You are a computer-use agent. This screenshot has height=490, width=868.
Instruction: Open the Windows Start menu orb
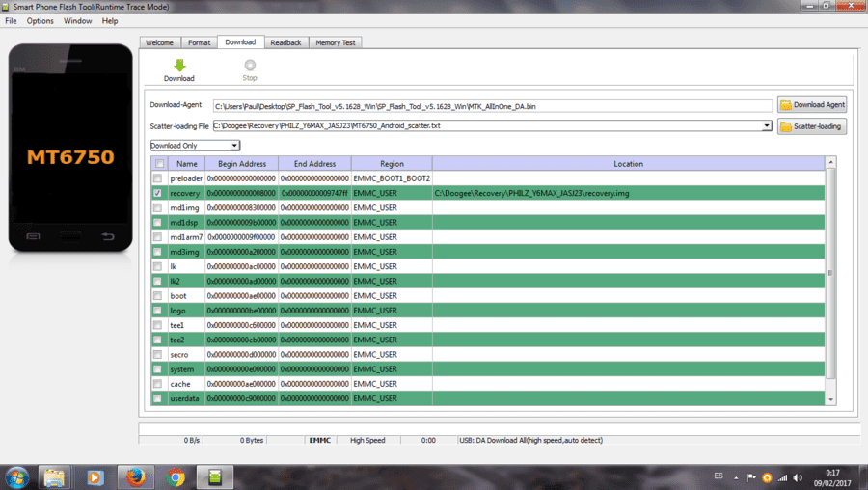16,476
